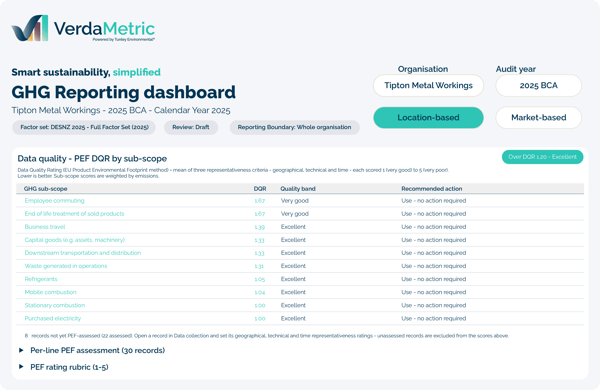Click the GHG sub-scope column header

[46, 189]
